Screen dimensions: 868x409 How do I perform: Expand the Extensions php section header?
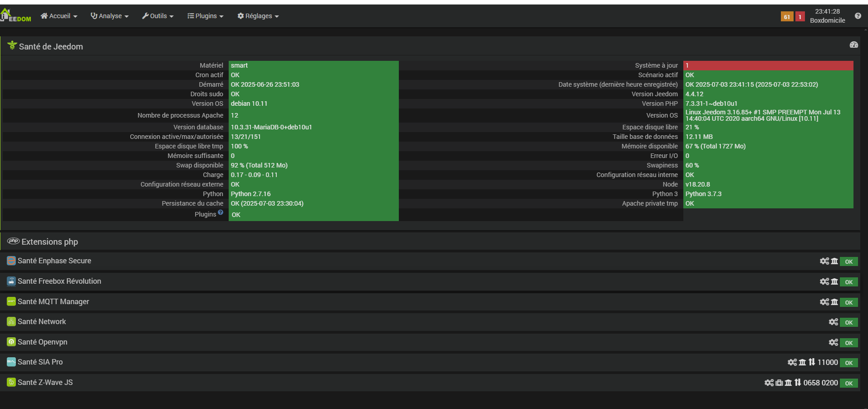(49, 242)
